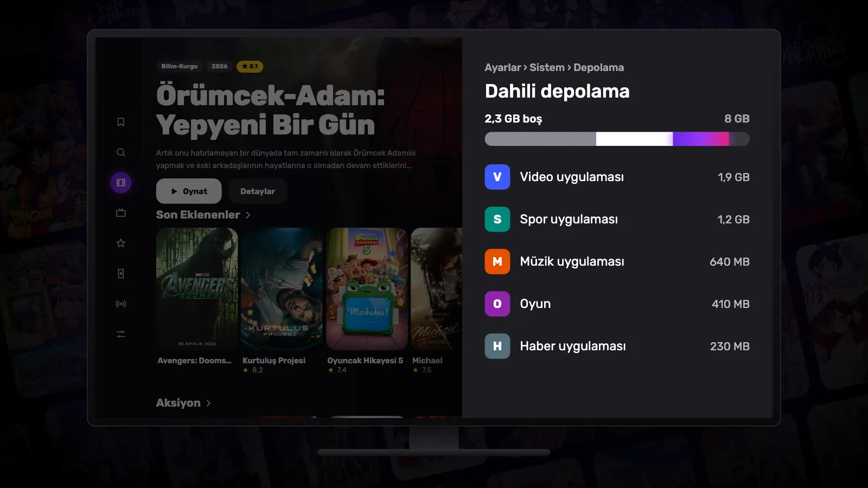Viewport: 868px width, 488px height.
Task: Go to Sistem in the breadcrumb
Action: (x=547, y=67)
